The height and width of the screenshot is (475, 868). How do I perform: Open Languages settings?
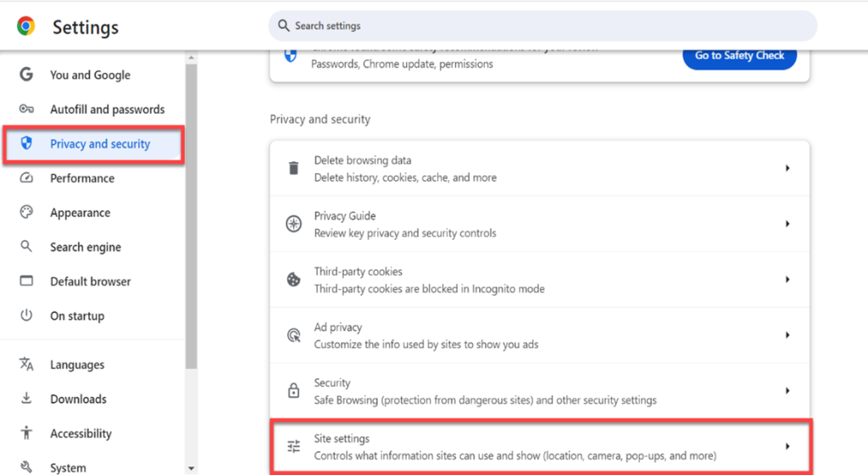point(77,364)
